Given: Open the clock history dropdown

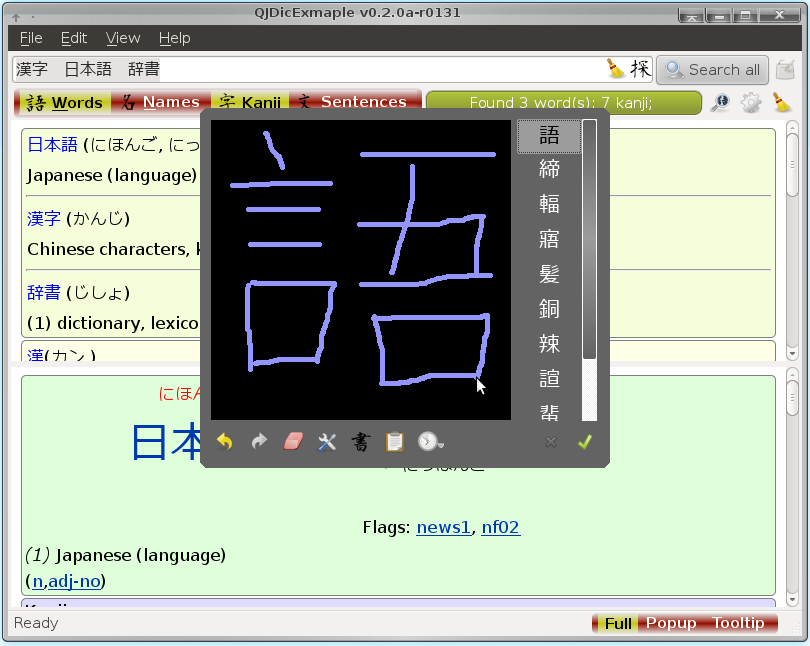Looking at the screenshot, I should [430, 442].
